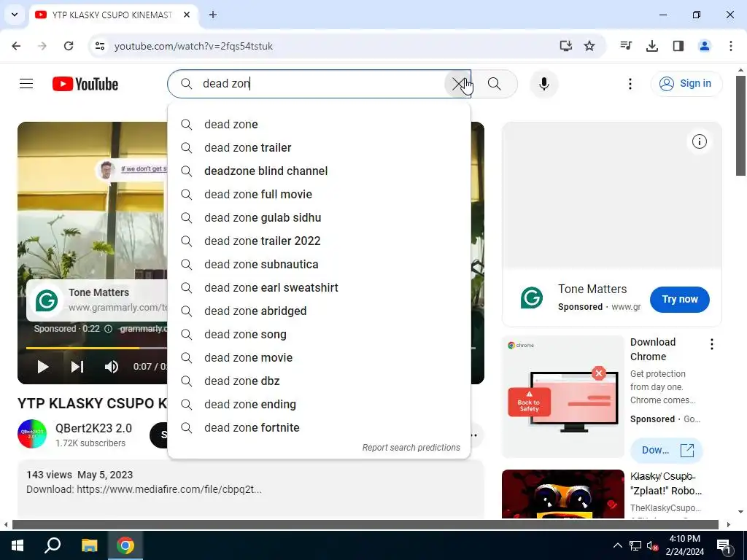Open the muted volume tray icon
The width and height of the screenshot is (747, 560).
pos(652,545)
